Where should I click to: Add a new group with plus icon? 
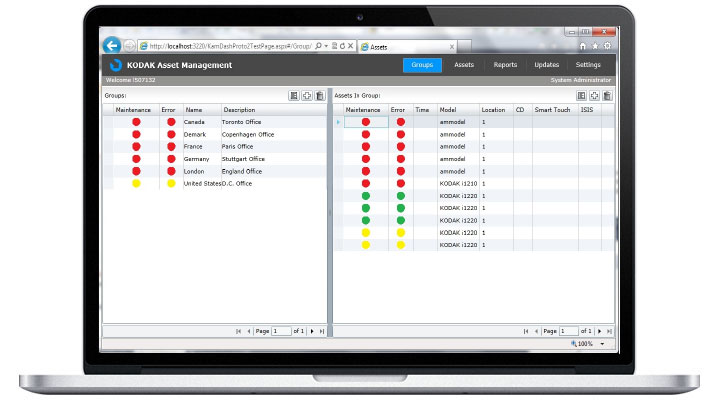307,96
